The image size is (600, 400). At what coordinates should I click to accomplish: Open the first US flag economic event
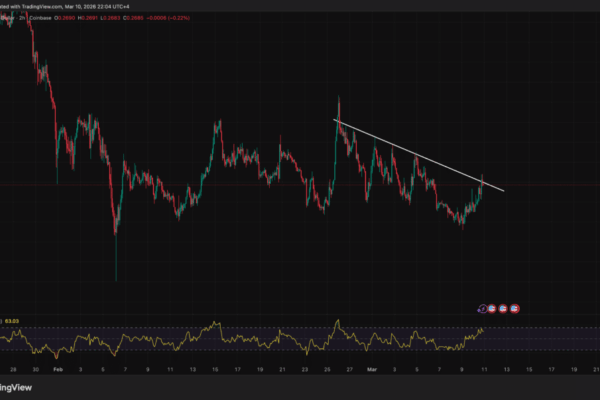[493, 309]
